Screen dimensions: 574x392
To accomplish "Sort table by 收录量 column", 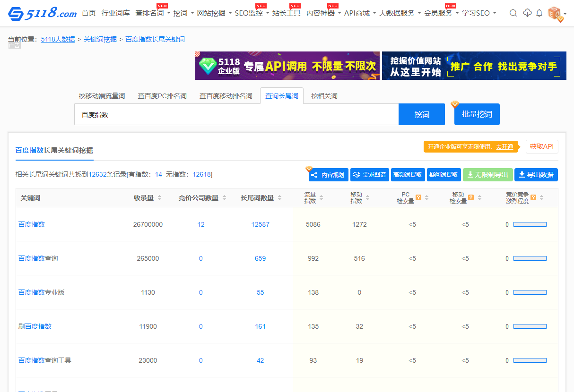I will pyautogui.click(x=159, y=198).
